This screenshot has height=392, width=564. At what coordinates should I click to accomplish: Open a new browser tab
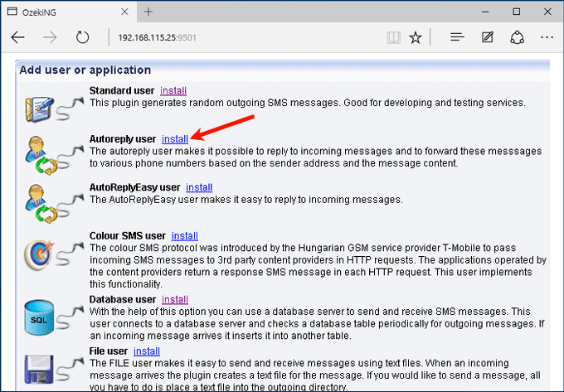148,12
